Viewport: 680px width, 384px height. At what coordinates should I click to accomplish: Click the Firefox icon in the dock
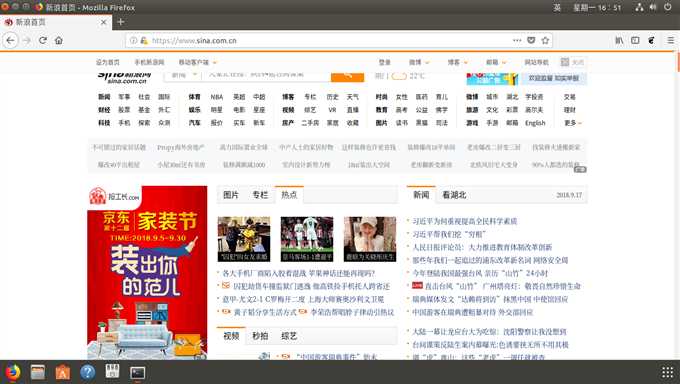pyautogui.click(x=13, y=372)
